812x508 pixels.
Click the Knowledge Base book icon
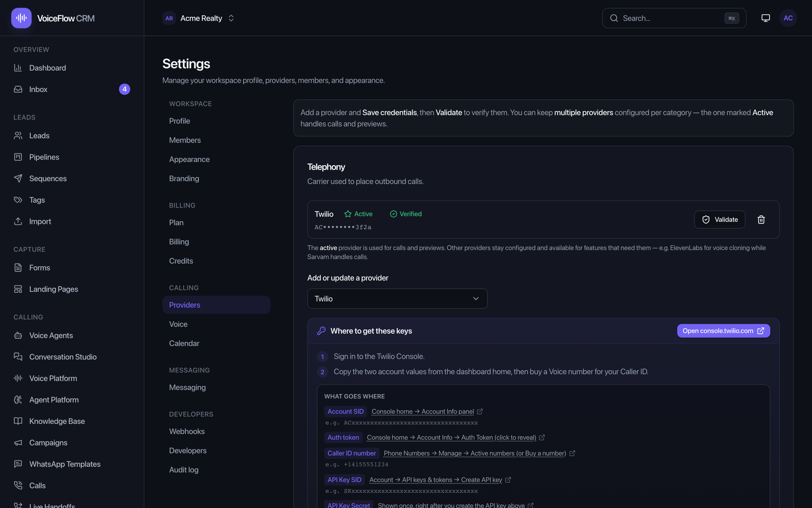pyautogui.click(x=18, y=421)
